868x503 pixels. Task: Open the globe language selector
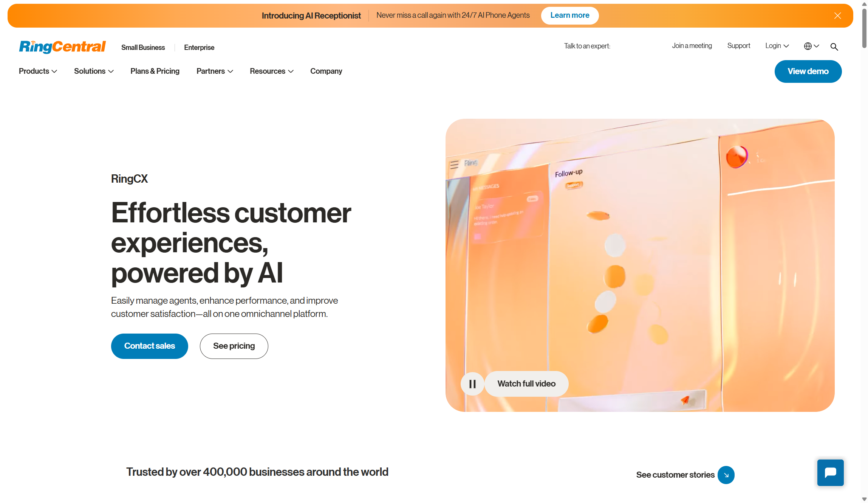811,46
